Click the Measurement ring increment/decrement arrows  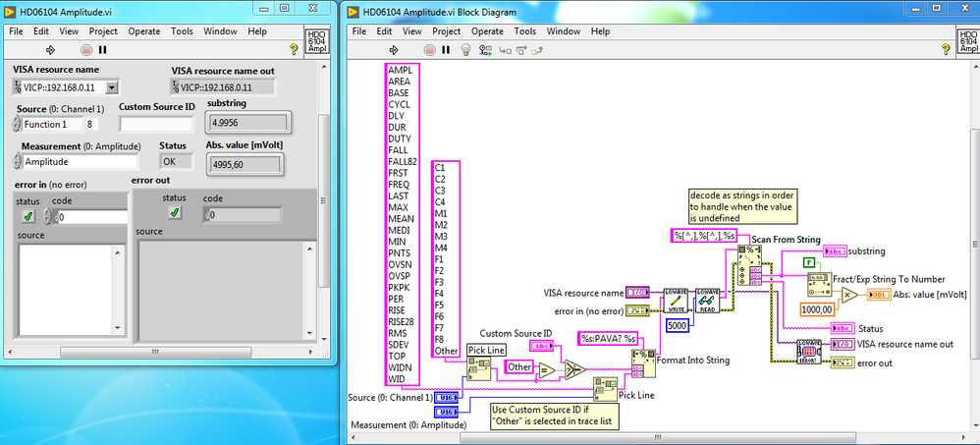pyautogui.click(x=17, y=161)
